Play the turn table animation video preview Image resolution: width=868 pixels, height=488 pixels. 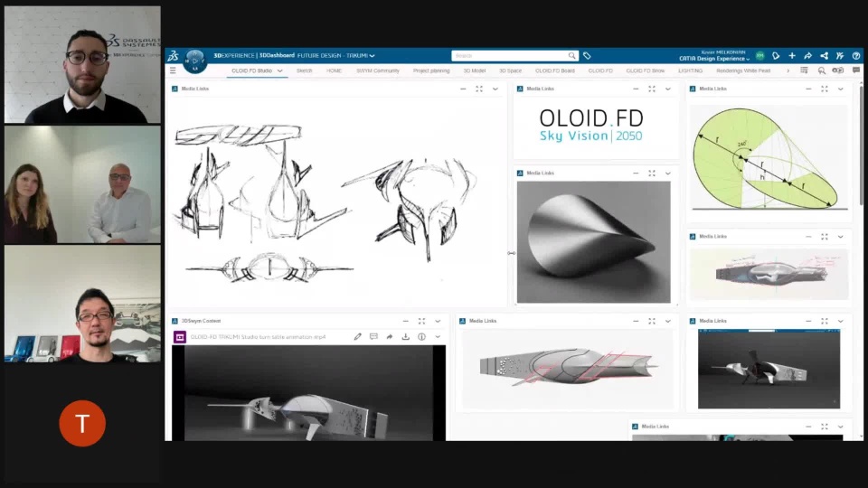click(308, 393)
